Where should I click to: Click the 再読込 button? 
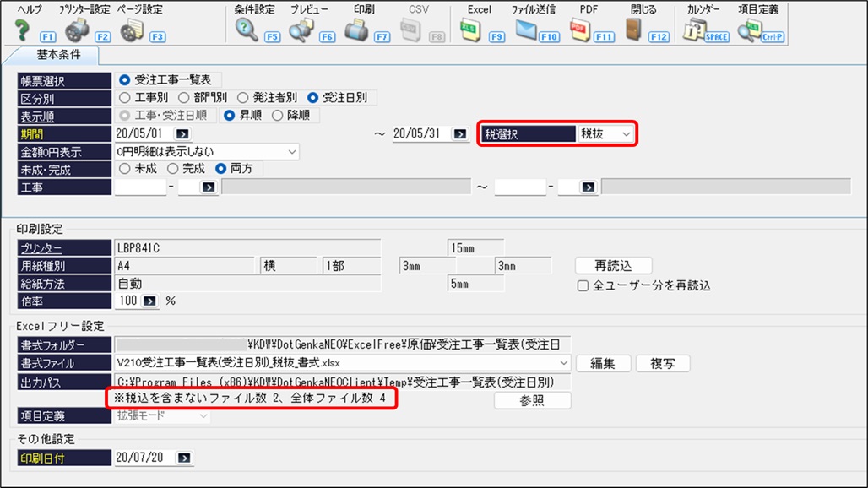point(613,266)
